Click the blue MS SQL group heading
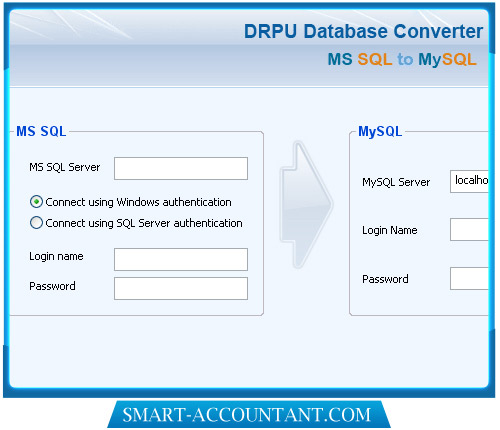This screenshot has height=430, width=500. 41,131
